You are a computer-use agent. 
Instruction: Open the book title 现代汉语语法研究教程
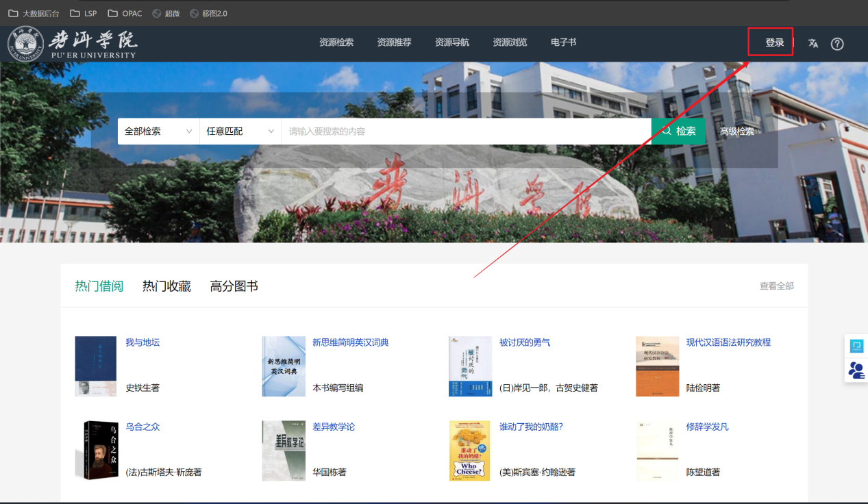coord(729,342)
